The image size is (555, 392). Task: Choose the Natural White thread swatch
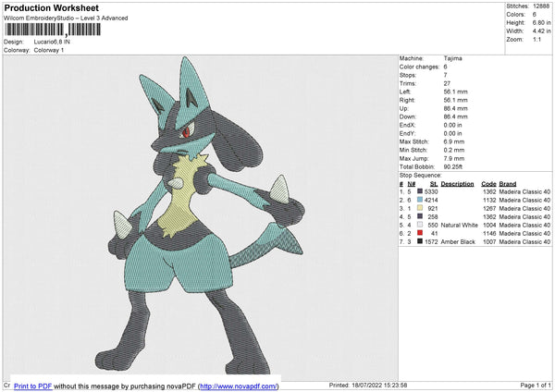[420, 225]
